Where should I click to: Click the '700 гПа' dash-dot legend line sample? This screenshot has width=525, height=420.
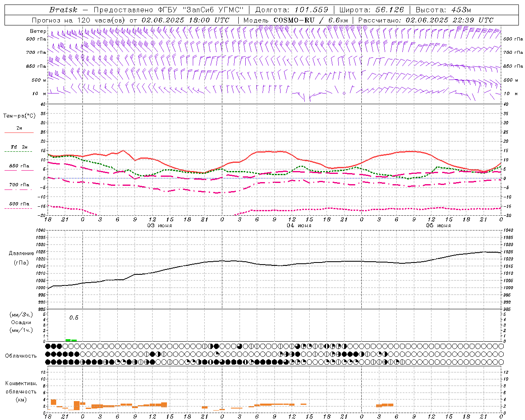pos(18,189)
